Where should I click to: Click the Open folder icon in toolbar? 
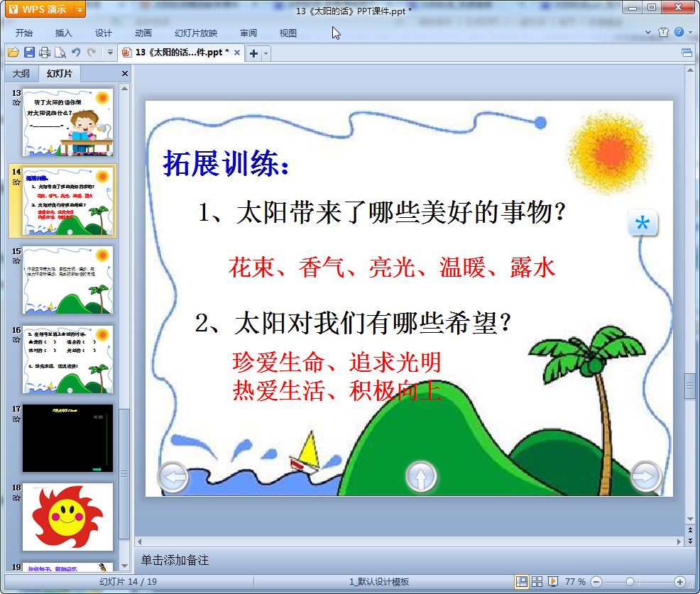tap(13, 53)
